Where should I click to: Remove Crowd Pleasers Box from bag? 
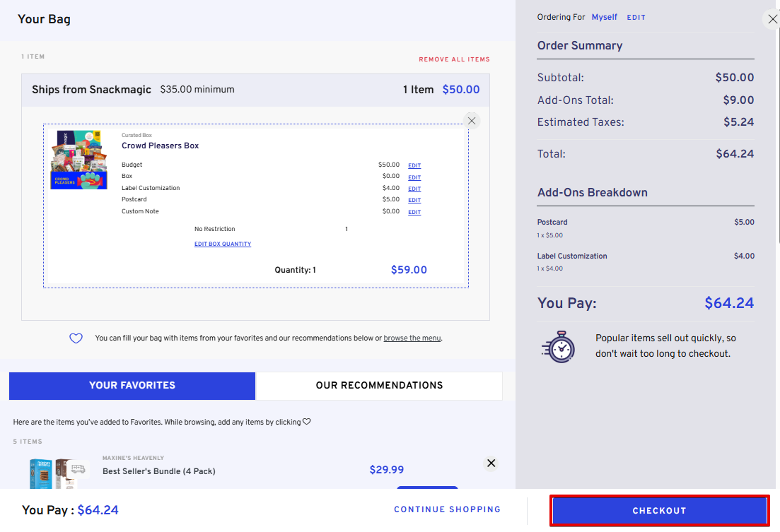[x=472, y=121]
